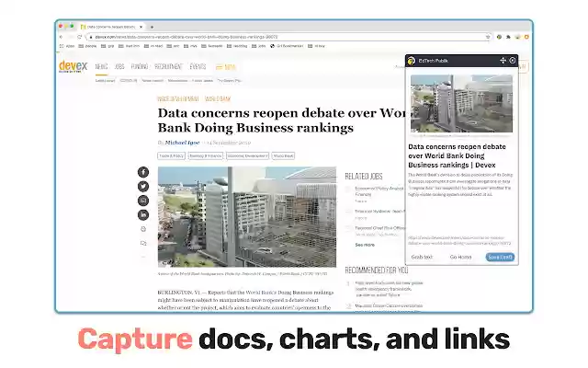Open the EVENTS menu item

pyautogui.click(x=198, y=67)
